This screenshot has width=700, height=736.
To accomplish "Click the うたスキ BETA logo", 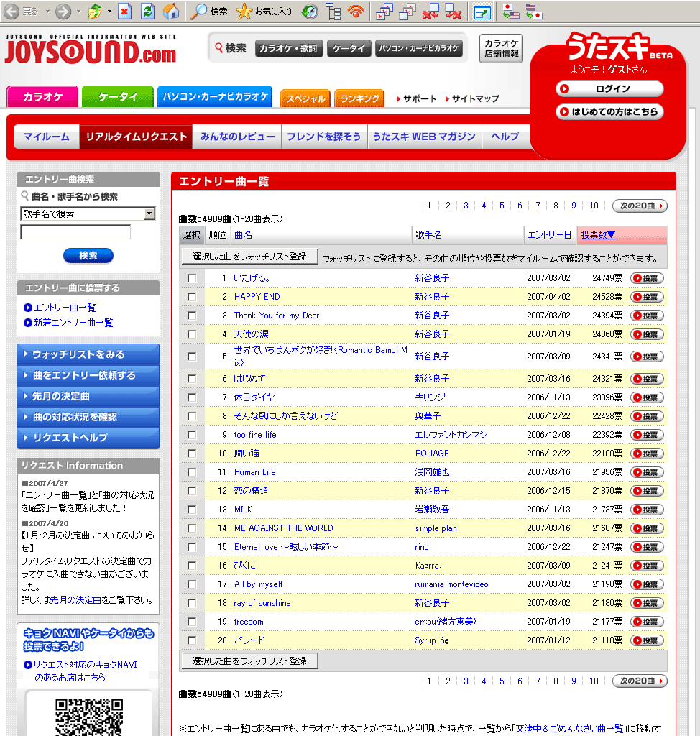I will [x=619, y=47].
